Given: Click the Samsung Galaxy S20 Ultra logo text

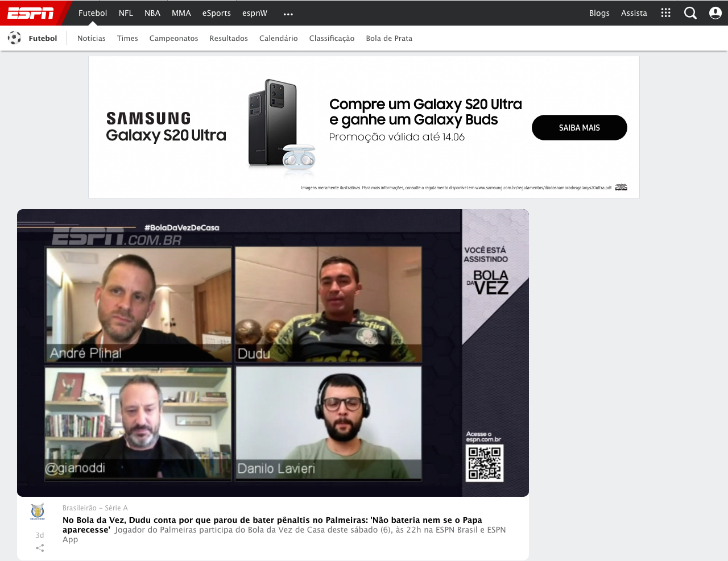Looking at the screenshot, I should pyautogui.click(x=166, y=127).
